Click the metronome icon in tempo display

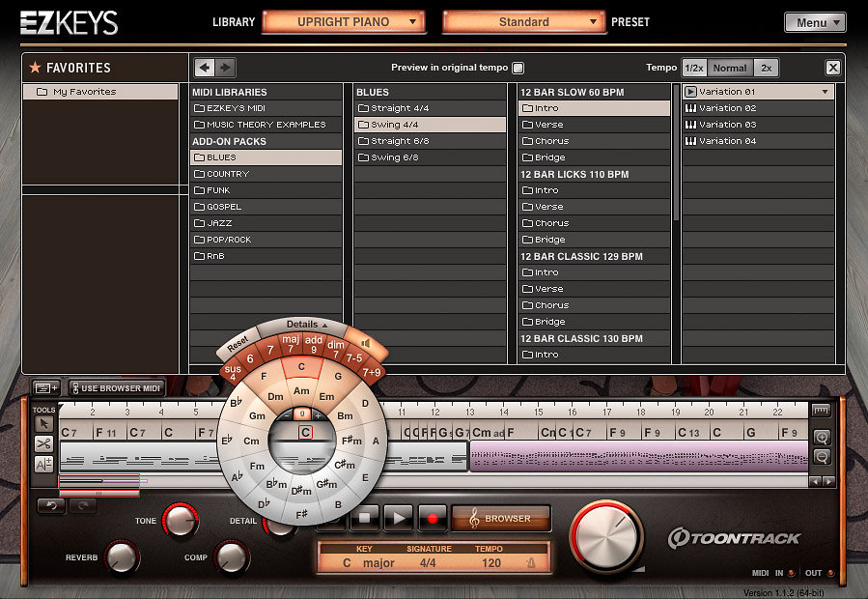(530, 563)
